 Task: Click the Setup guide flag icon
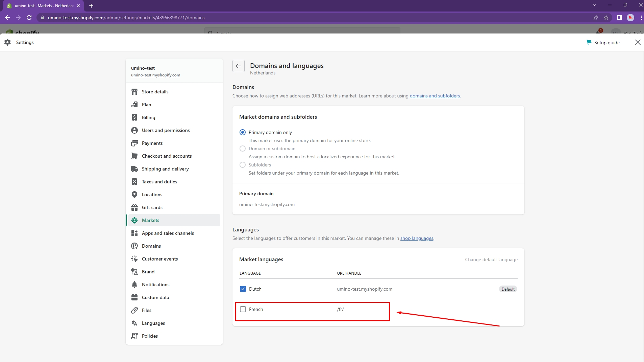coord(589,42)
